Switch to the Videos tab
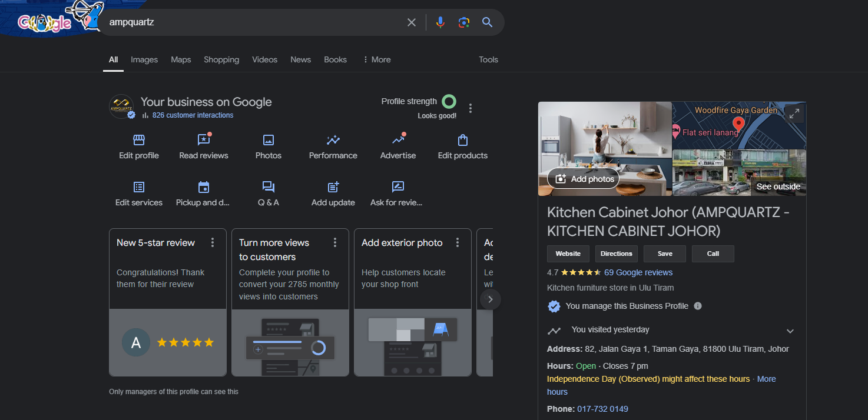Viewport: 868px width, 420px height. [265, 59]
